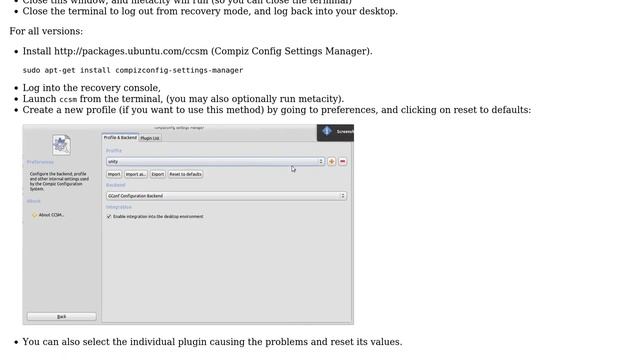
Task: Toggle Enable integration into desktop environment checkbox
Action: (x=109, y=216)
